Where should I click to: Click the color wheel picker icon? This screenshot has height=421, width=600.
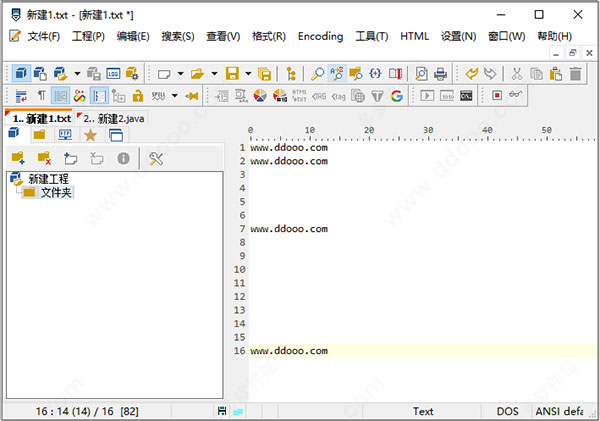click(260, 96)
